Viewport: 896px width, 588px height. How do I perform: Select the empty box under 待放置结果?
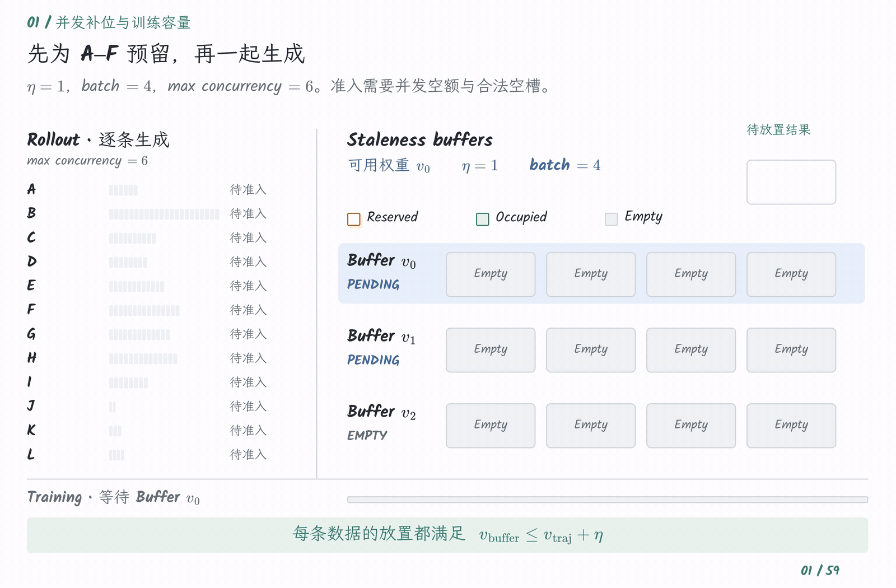tap(791, 182)
